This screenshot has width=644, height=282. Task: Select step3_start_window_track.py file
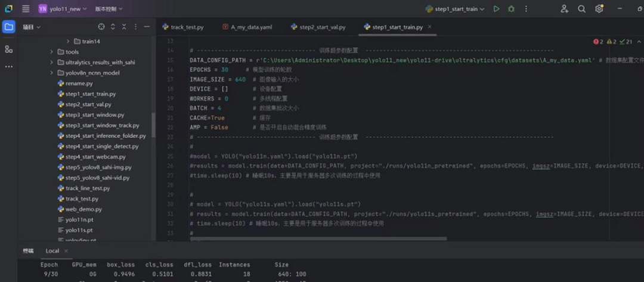point(98,125)
